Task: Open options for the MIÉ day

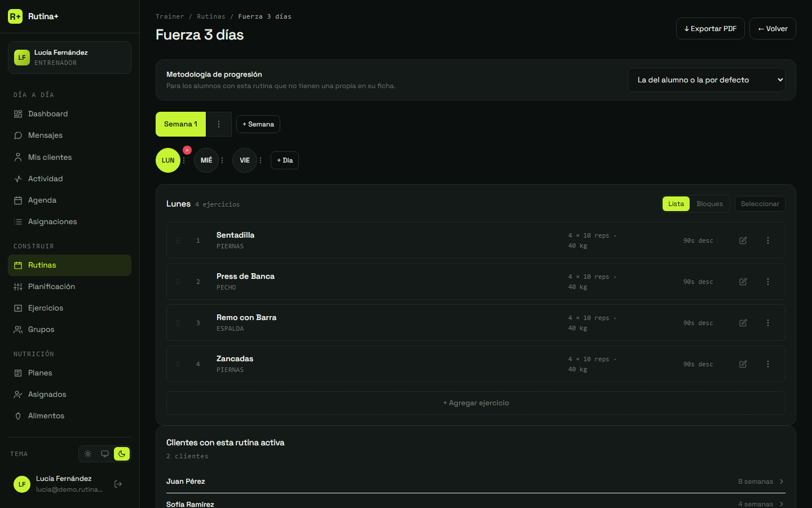Action: [x=222, y=160]
